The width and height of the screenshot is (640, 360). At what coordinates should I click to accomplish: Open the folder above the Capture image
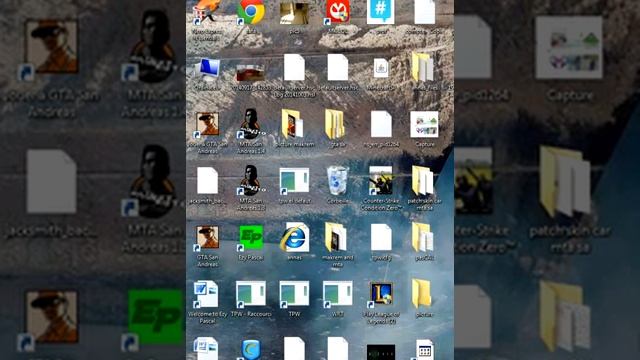[423, 68]
